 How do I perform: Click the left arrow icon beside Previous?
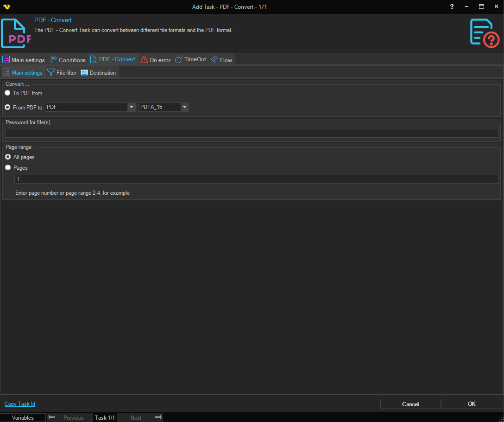coord(51,417)
